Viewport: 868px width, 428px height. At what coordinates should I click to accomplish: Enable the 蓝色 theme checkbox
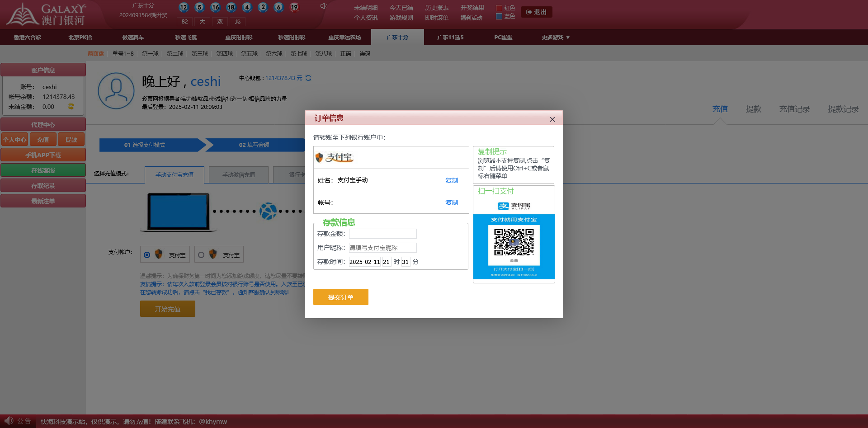pos(499,16)
